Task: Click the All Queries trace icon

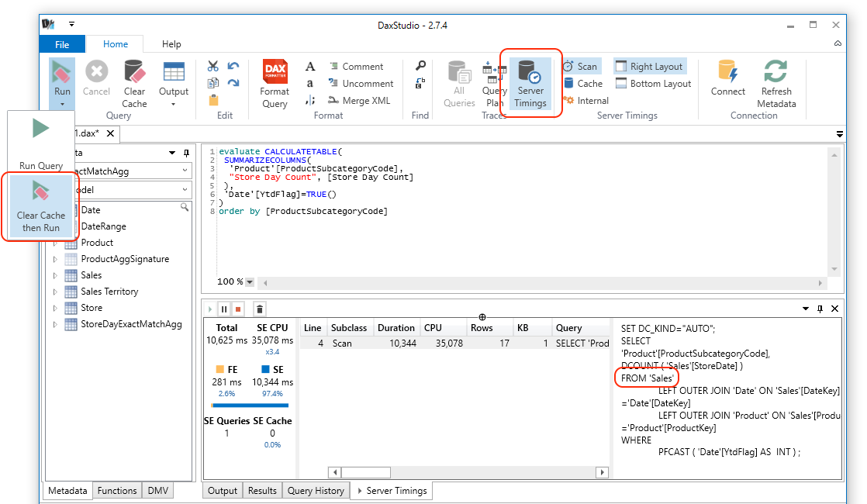Action: tap(460, 72)
